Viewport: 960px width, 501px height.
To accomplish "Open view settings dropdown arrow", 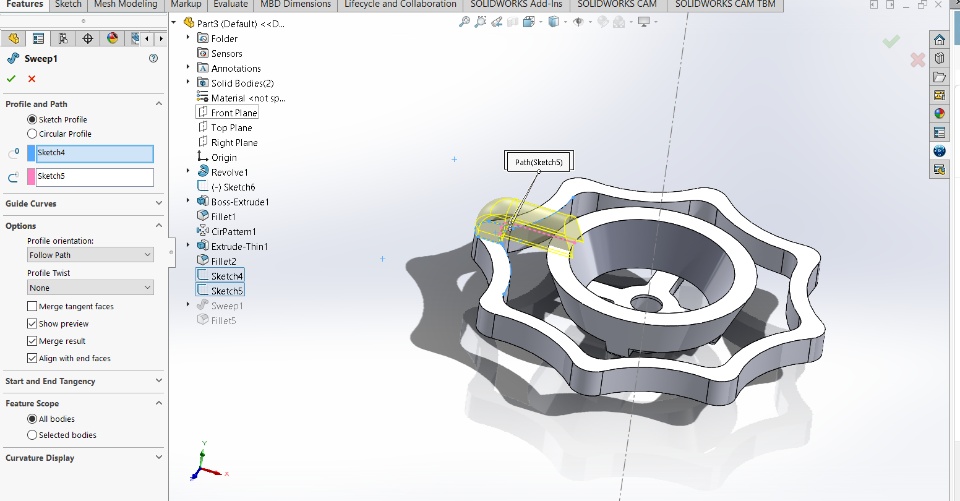I will coord(655,22).
